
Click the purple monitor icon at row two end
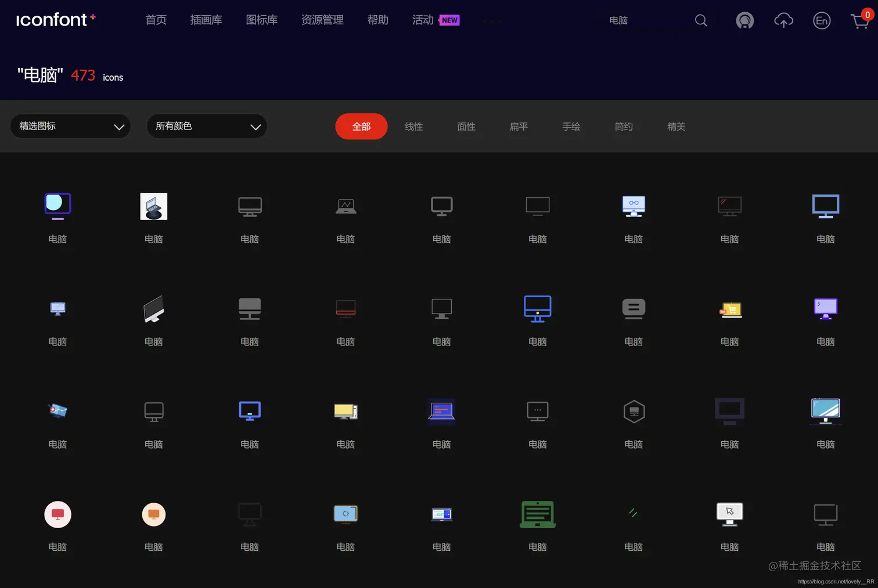click(825, 308)
